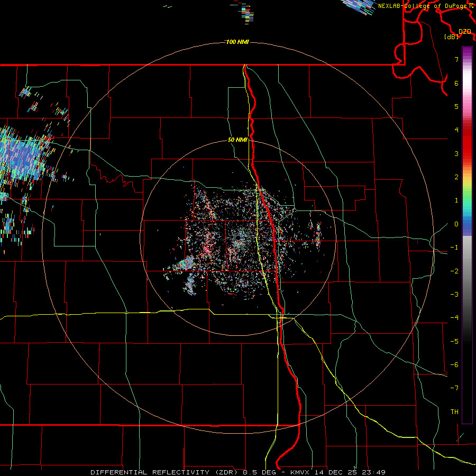476x476 pixels.
Task: Select the 0 value on the color scale
Action: (x=456, y=224)
